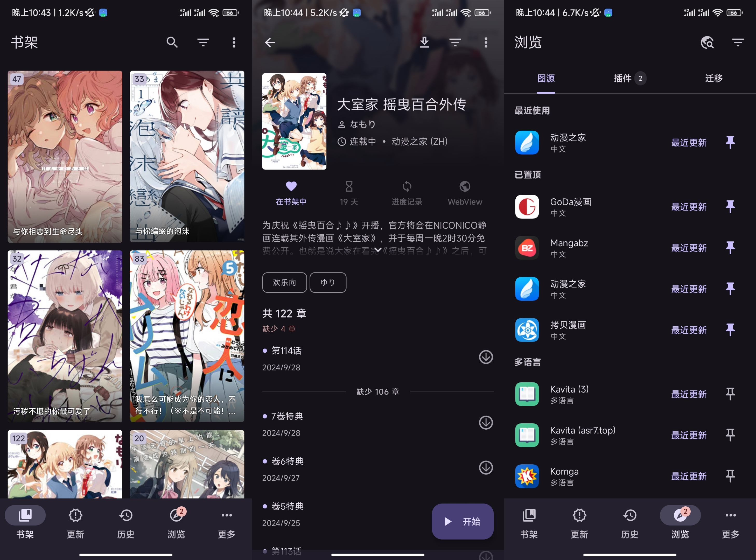Image resolution: width=756 pixels, height=560 pixels.
Task: Open chapter filter on manga detail page
Action: coord(455,42)
